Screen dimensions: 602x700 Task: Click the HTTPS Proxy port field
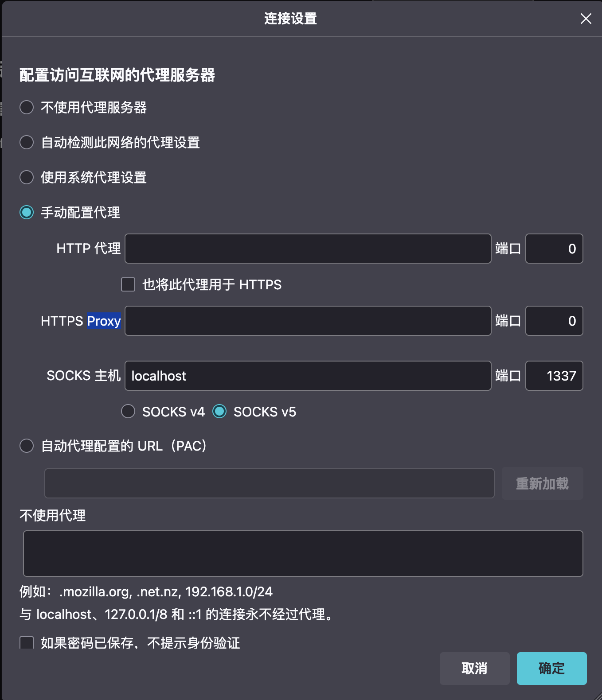click(554, 321)
